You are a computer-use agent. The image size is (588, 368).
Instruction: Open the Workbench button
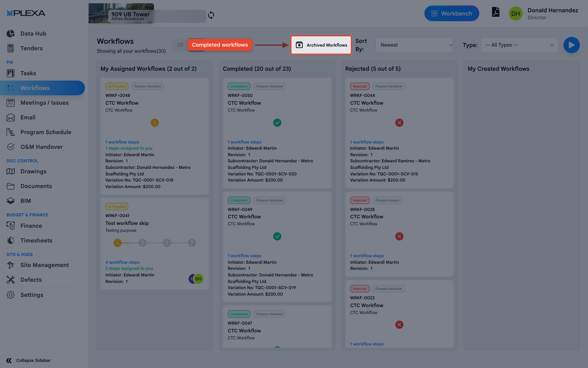click(x=452, y=13)
